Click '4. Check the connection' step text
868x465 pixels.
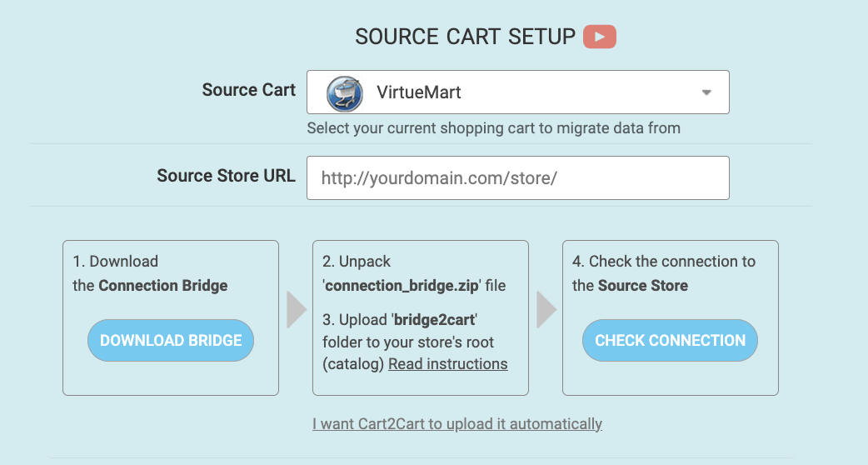pos(664,273)
